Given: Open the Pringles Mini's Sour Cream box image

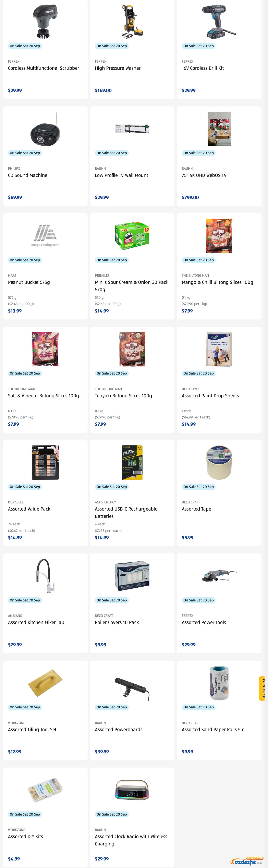Looking at the screenshot, I should tap(132, 235).
